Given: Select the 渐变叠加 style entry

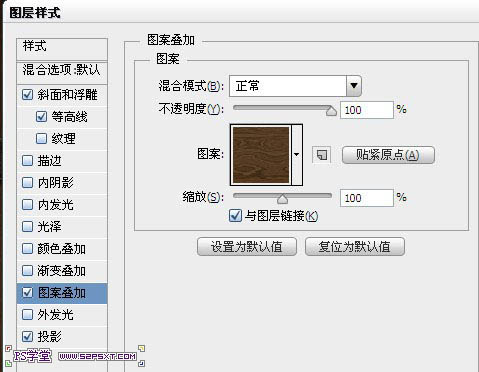Looking at the screenshot, I should (62, 271).
